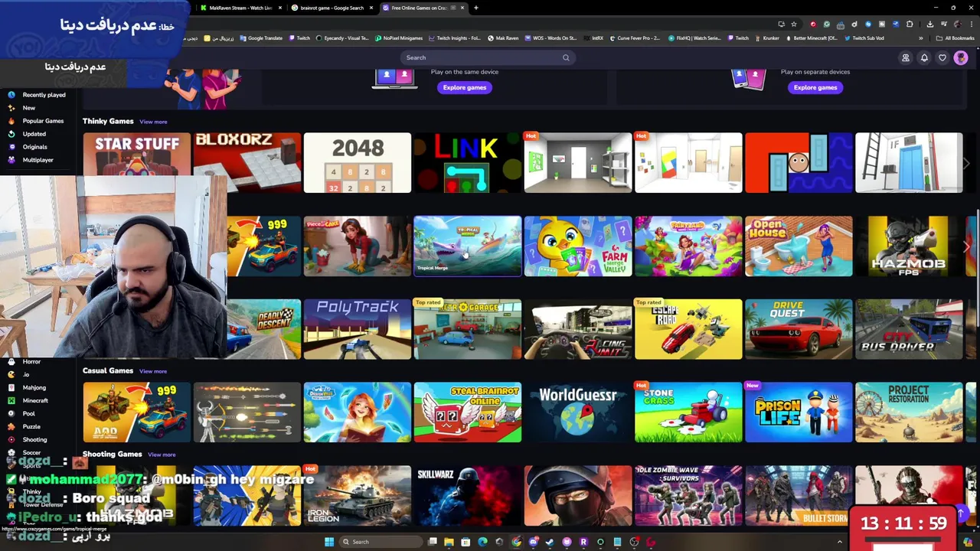The image size is (980, 551).
Task: Open the PolyTrack game thumbnail
Action: tap(358, 329)
